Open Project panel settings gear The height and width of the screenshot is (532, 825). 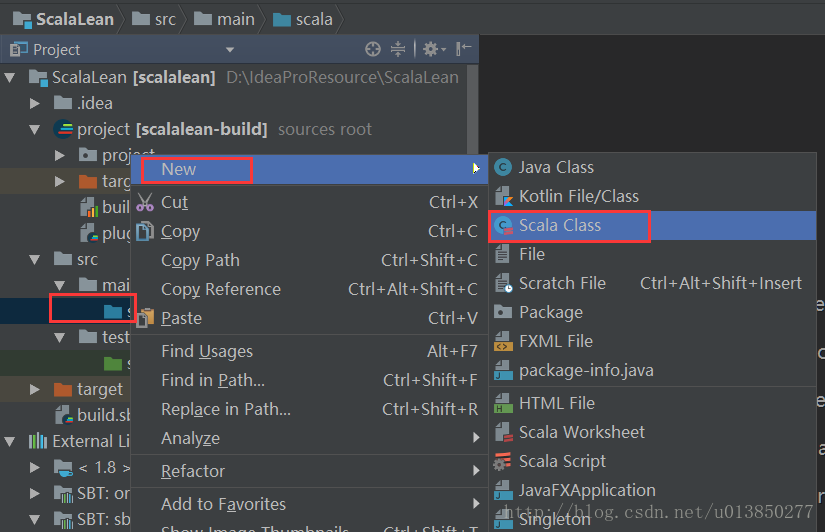point(434,49)
